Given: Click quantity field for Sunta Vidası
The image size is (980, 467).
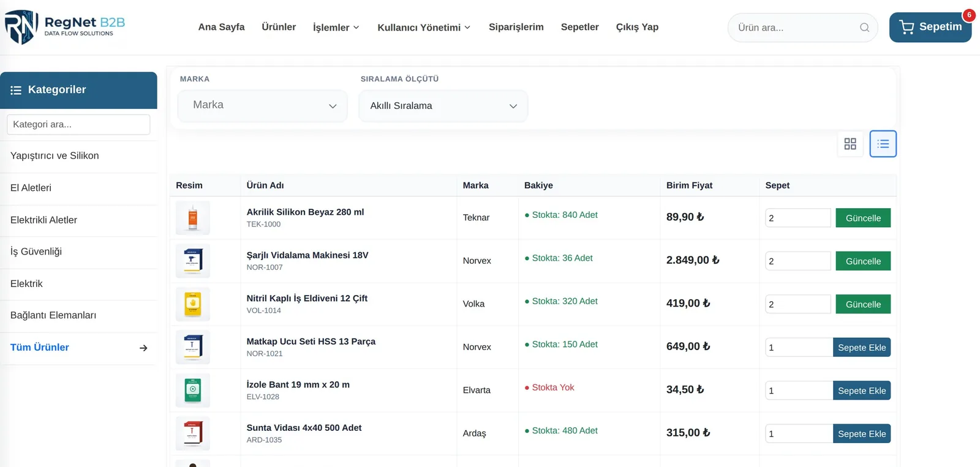Looking at the screenshot, I should pos(799,434).
